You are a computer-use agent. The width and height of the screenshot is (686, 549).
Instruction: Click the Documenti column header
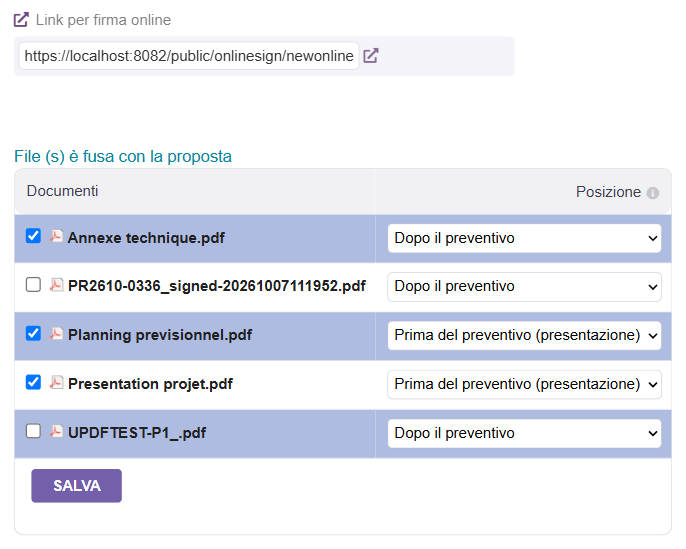coord(62,191)
